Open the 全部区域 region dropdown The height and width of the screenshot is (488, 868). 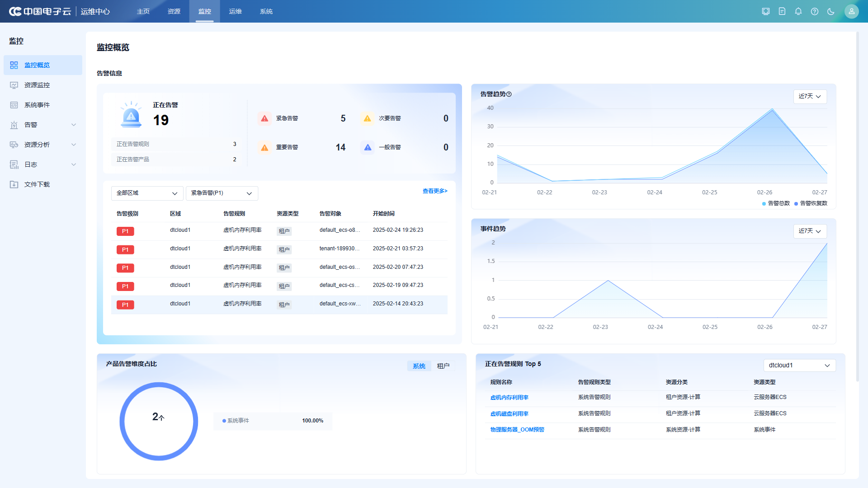(147, 193)
